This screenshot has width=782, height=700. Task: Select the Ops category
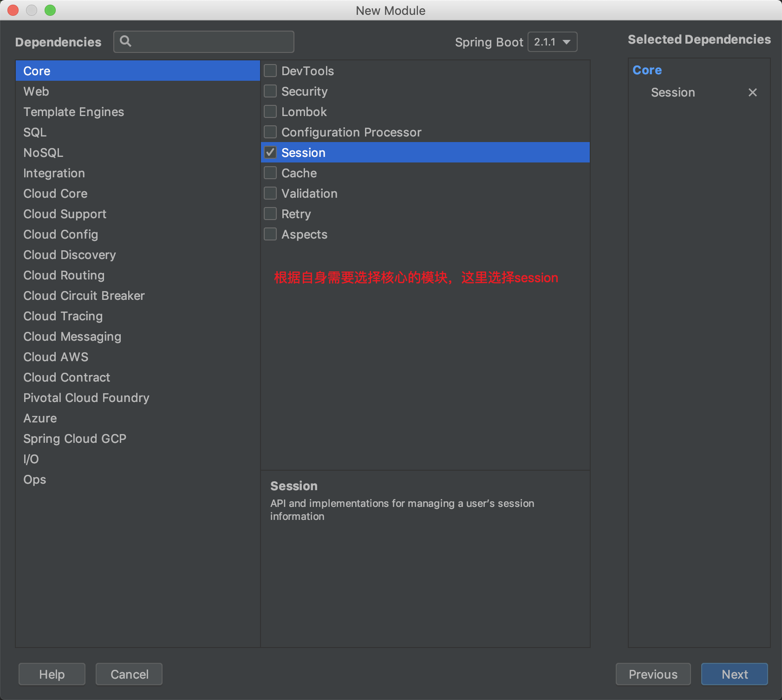point(138,479)
